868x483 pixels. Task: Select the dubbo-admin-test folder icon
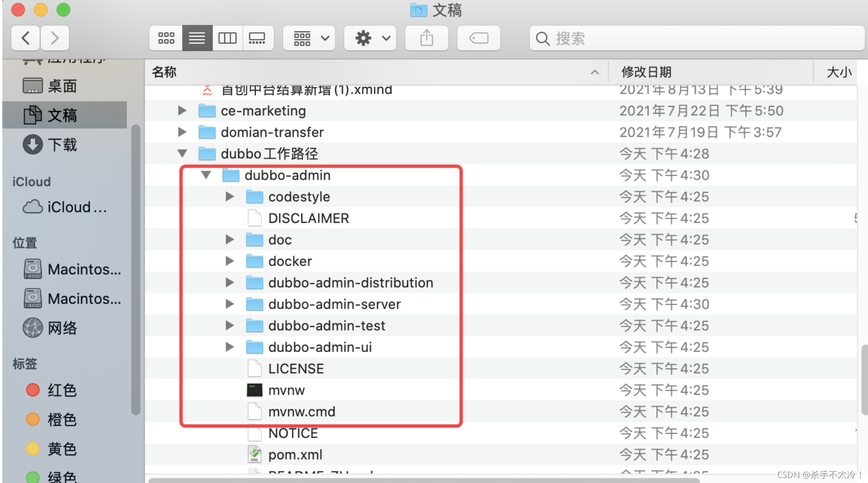click(x=254, y=325)
